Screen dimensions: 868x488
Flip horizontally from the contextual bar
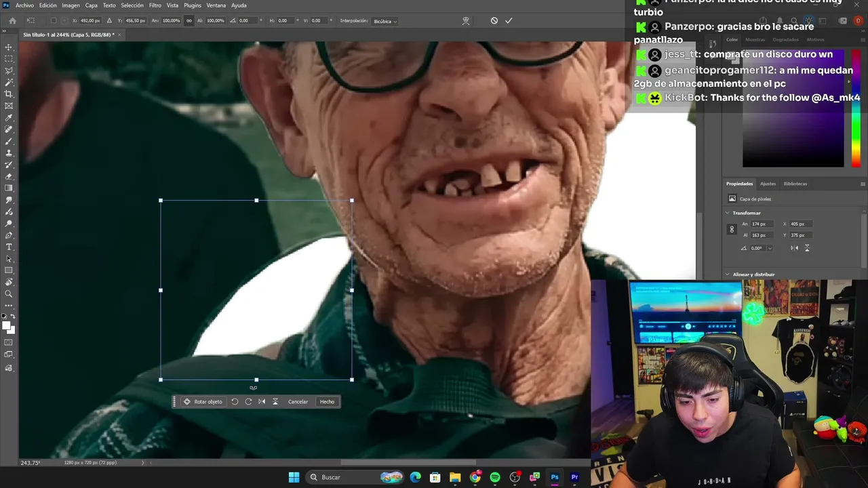tap(262, 402)
